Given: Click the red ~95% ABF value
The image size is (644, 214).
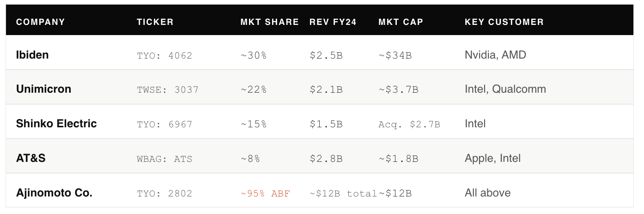Looking at the screenshot, I should point(265,194).
